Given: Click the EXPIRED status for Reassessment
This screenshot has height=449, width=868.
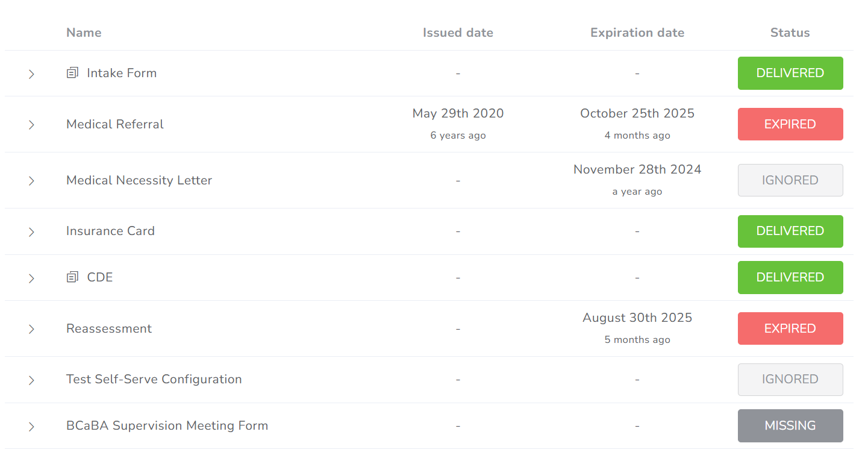Looking at the screenshot, I should pyautogui.click(x=790, y=328).
